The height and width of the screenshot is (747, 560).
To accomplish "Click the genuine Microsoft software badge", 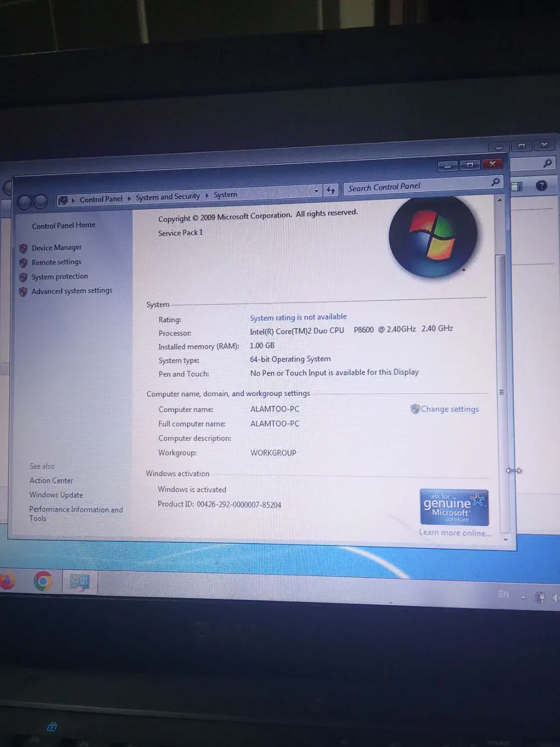I will click(454, 507).
